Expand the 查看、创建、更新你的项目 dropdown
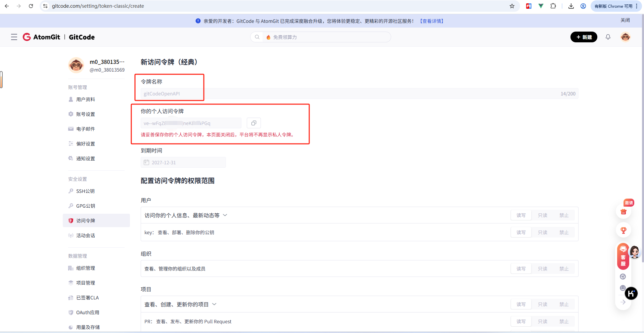The image size is (644, 333). [215, 304]
